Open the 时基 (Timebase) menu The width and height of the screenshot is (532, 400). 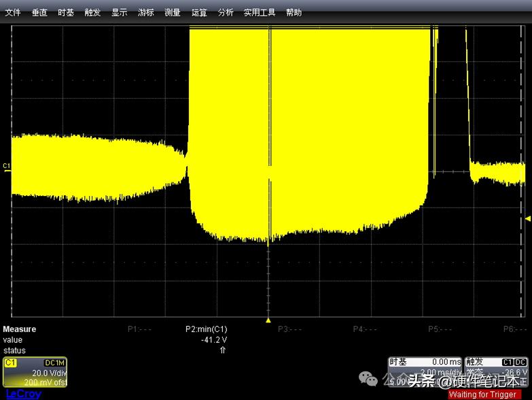coord(66,12)
